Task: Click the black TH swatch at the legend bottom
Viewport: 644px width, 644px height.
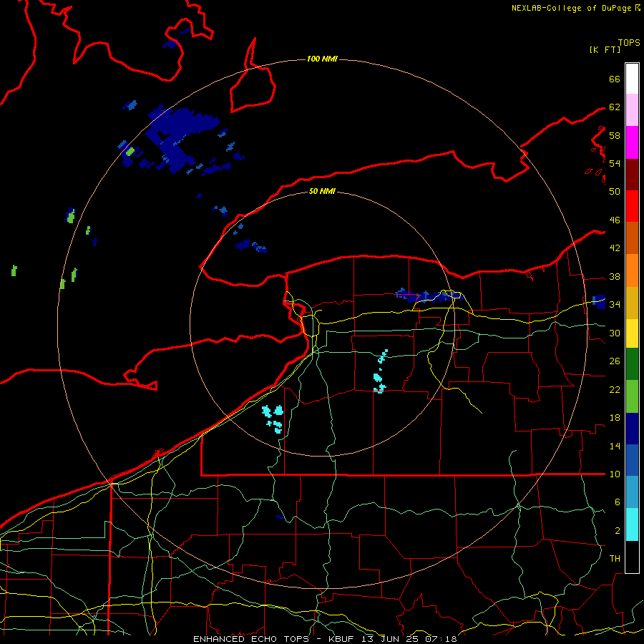Action: point(632,556)
